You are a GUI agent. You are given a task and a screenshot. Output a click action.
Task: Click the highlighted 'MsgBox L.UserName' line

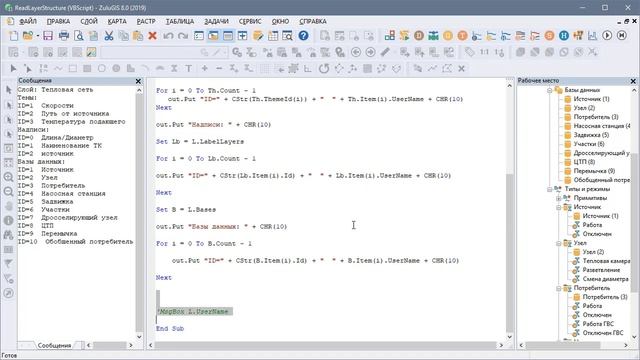[195, 311]
